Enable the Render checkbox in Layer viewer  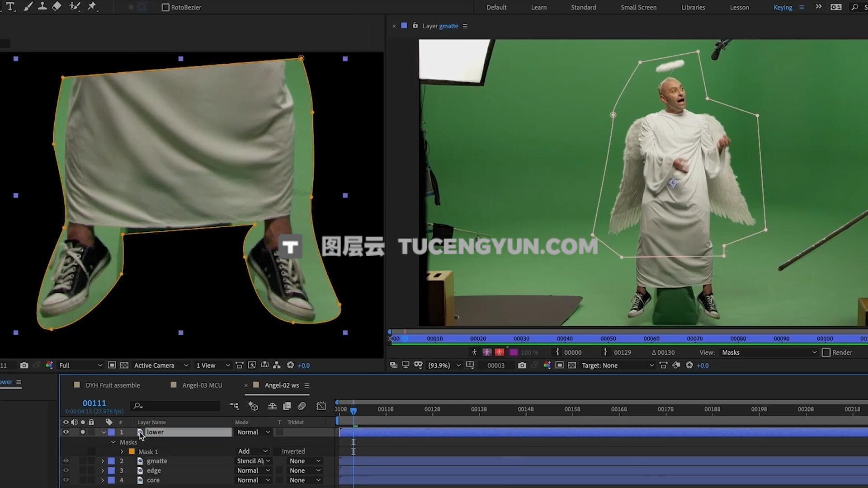tap(826, 352)
